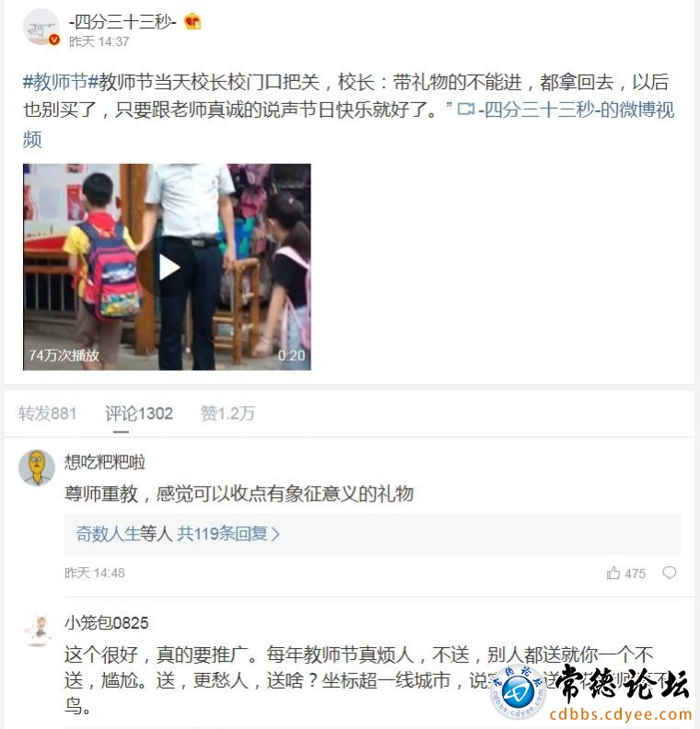Viewport: 700px width, 729px height.
Task: Open the poster's avatar -四分三十三秒-
Action: point(41,28)
